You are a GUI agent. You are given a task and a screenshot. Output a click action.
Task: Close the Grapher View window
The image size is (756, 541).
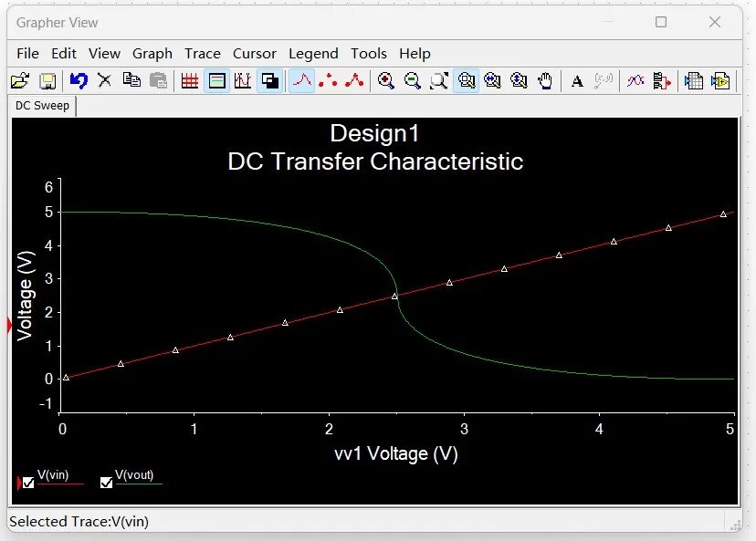715,22
